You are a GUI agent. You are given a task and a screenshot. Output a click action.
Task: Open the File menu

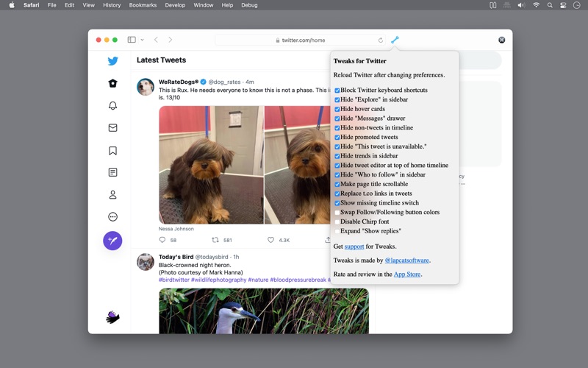(51, 5)
